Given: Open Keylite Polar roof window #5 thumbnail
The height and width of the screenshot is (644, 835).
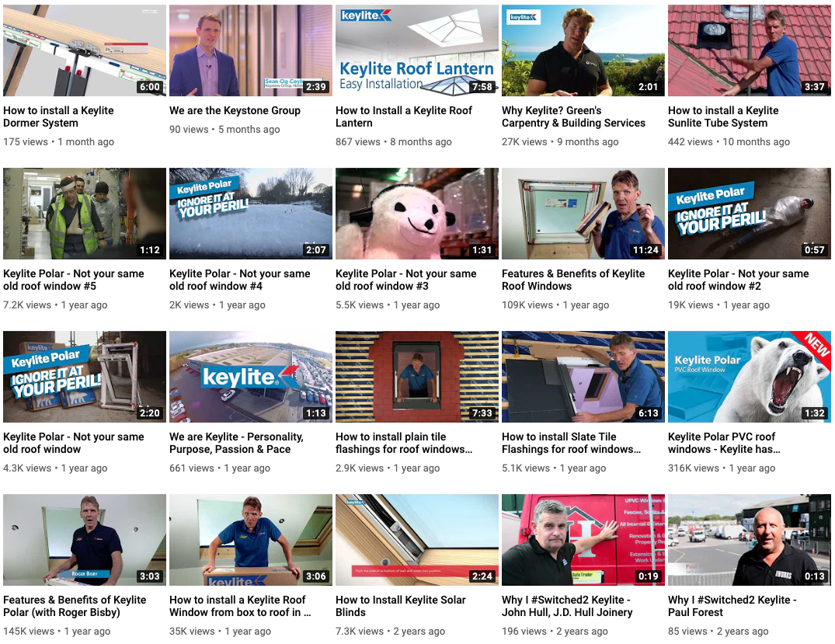Looking at the screenshot, I should (x=85, y=214).
